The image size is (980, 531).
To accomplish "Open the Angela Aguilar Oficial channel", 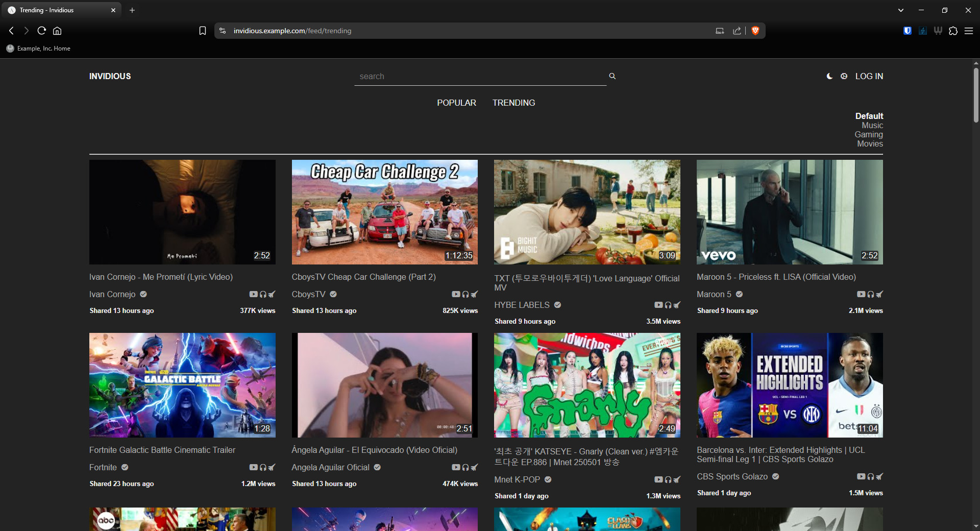I will pos(330,467).
